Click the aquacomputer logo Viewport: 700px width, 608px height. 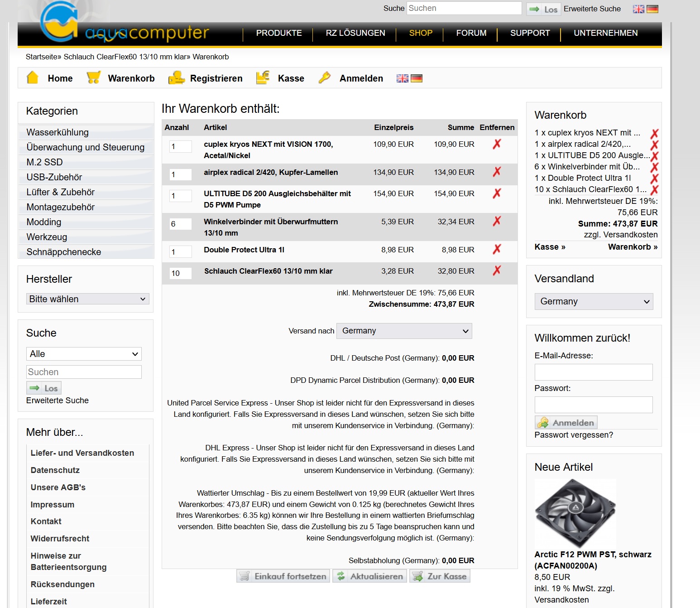[x=125, y=23]
